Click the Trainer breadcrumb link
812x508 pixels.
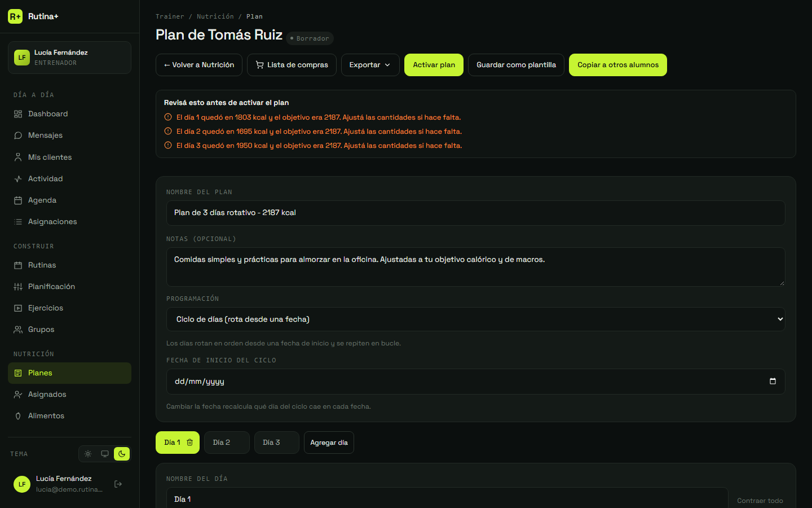coord(170,16)
